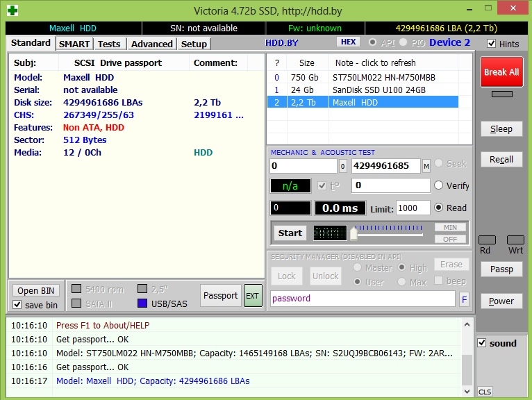Toggle the Hints checkbox
The height and width of the screenshot is (400, 532).
point(491,44)
